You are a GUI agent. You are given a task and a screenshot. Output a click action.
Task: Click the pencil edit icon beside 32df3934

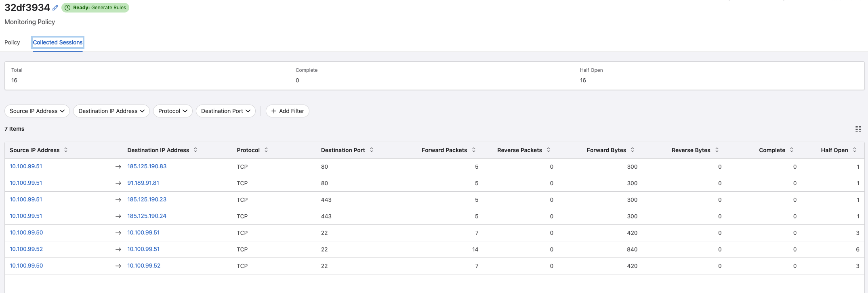click(x=55, y=8)
